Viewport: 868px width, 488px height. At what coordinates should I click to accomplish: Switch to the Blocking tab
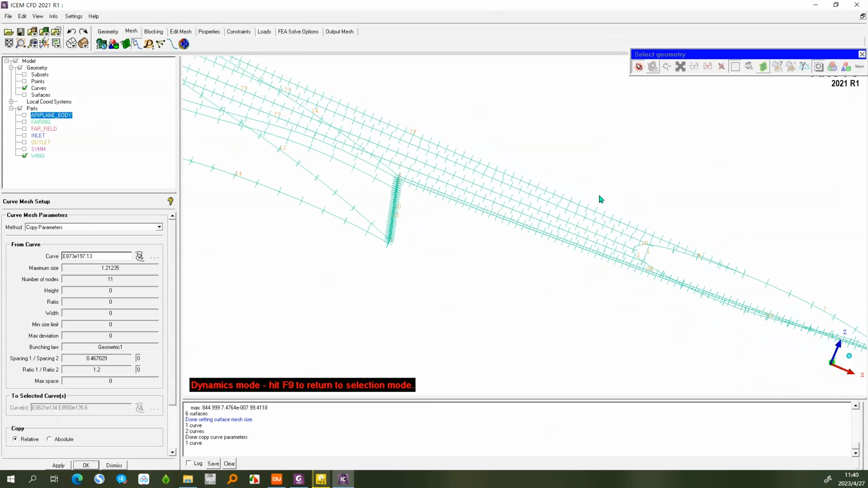pos(153,32)
